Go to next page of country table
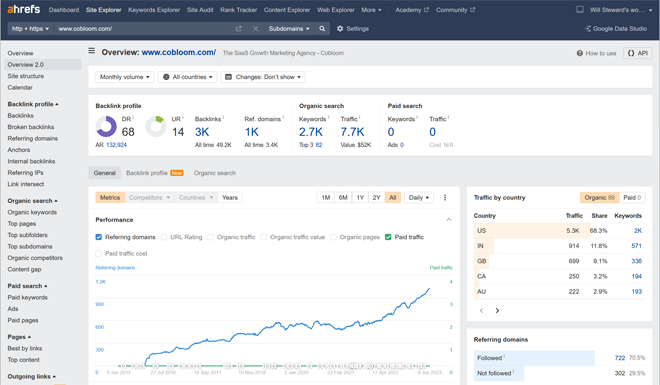Screen dimensions: 660x385 [x=497, y=311]
